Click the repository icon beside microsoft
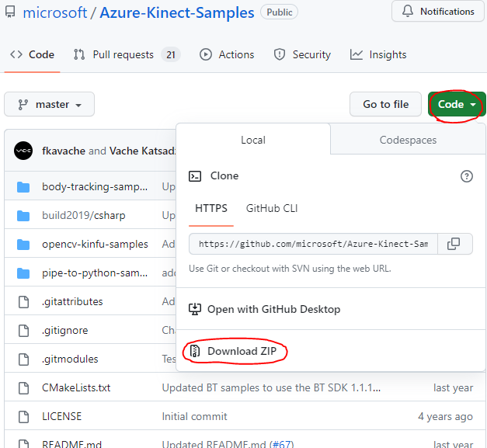Image resolution: width=487 pixels, height=448 pixels. tap(10, 12)
